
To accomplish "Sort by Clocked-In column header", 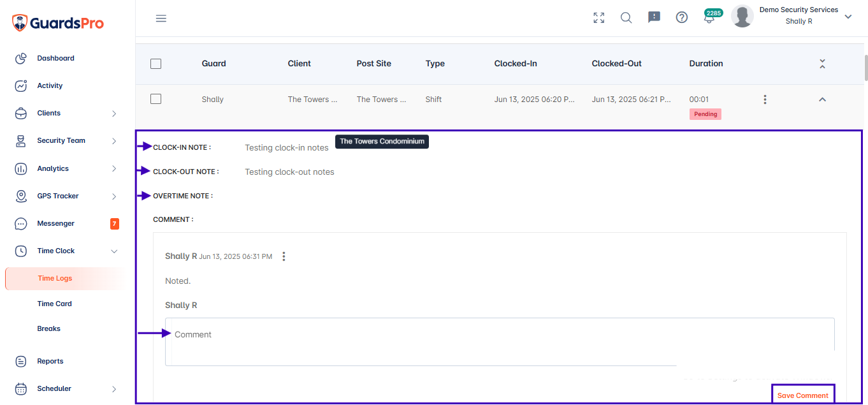I will (x=516, y=64).
